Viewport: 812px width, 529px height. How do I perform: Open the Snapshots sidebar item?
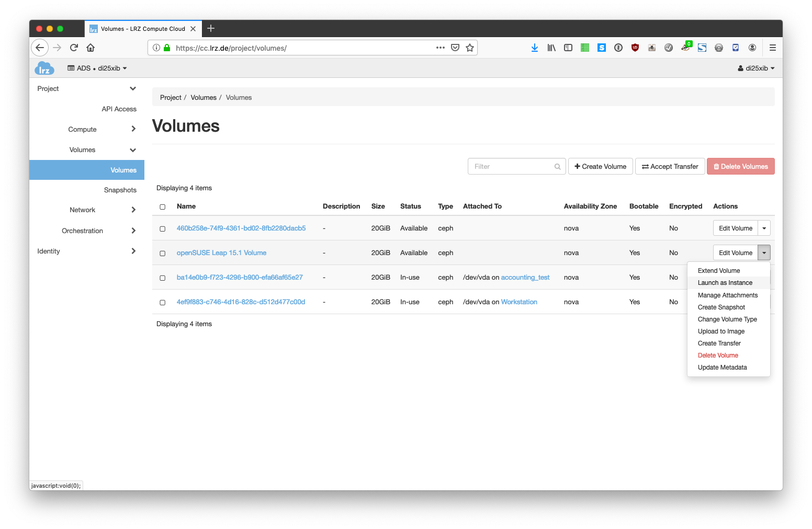pyautogui.click(x=120, y=190)
